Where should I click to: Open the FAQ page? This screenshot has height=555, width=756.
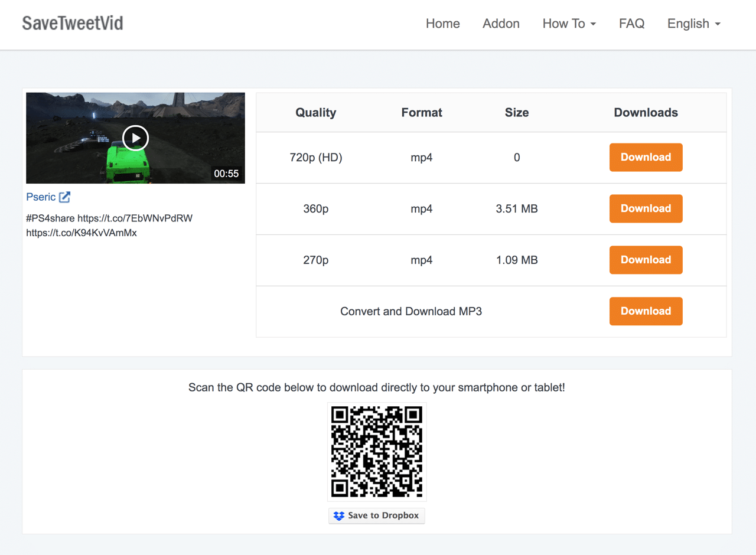[631, 24]
